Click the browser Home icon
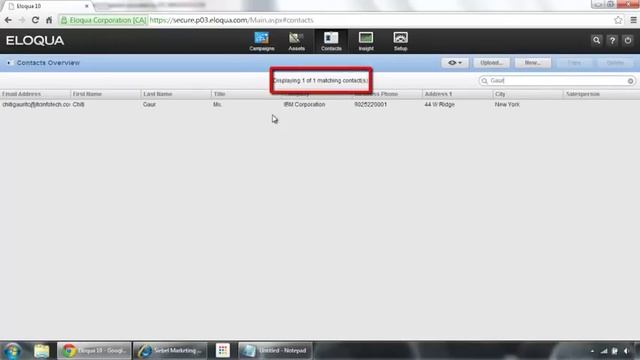The image size is (640, 360). 49,20
